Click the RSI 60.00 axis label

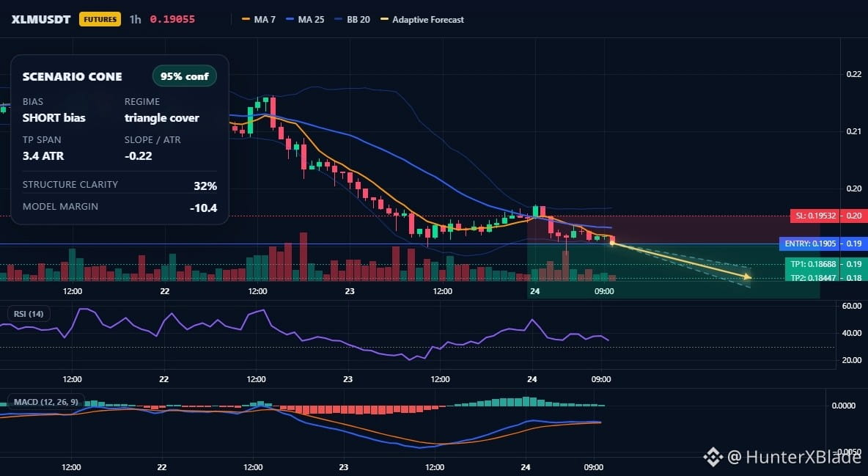pos(852,306)
